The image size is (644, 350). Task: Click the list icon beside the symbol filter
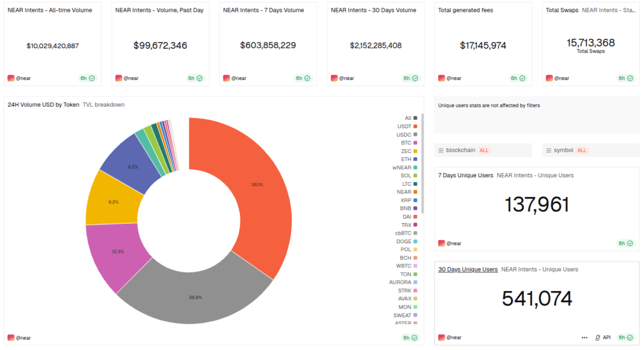pyautogui.click(x=548, y=150)
